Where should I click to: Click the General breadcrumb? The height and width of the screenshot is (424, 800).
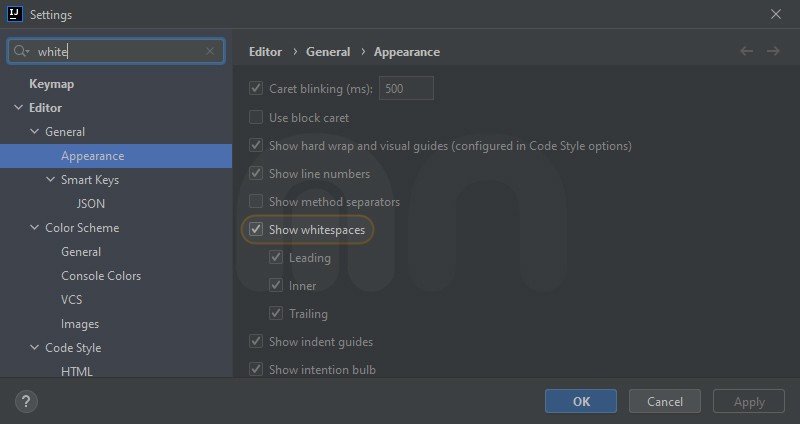[328, 52]
